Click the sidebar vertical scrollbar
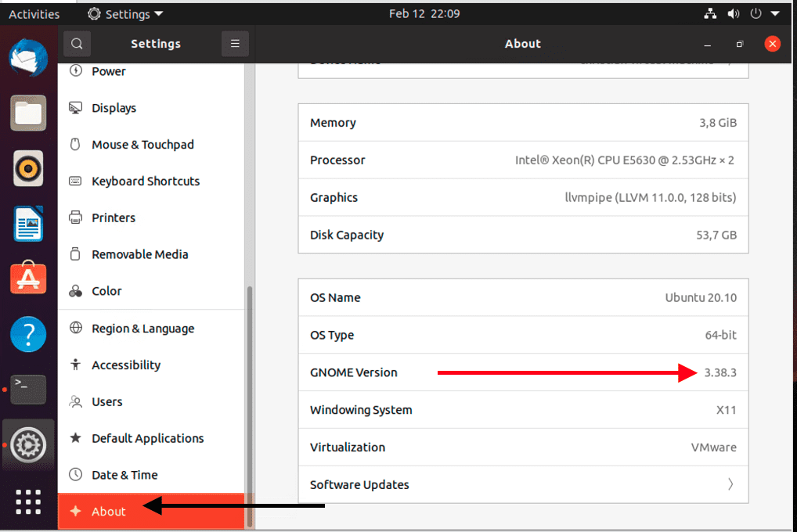This screenshot has height=532, width=797. coord(250,405)
